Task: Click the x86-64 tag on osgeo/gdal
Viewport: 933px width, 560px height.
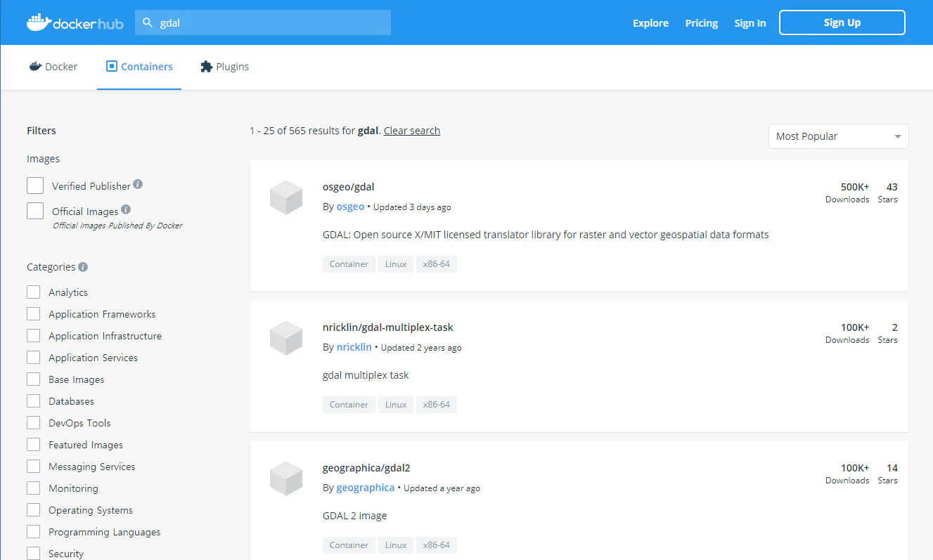Action: coord(437,264)
